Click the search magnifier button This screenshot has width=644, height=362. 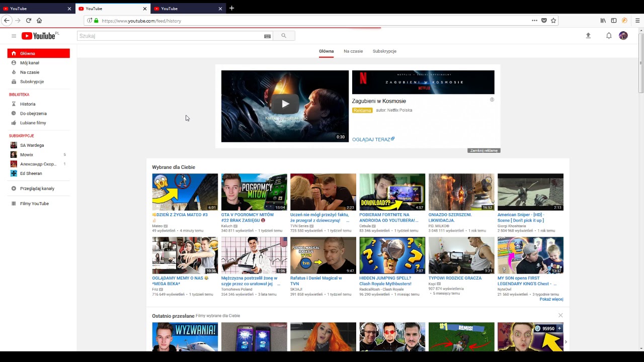[x=284, y=36]
